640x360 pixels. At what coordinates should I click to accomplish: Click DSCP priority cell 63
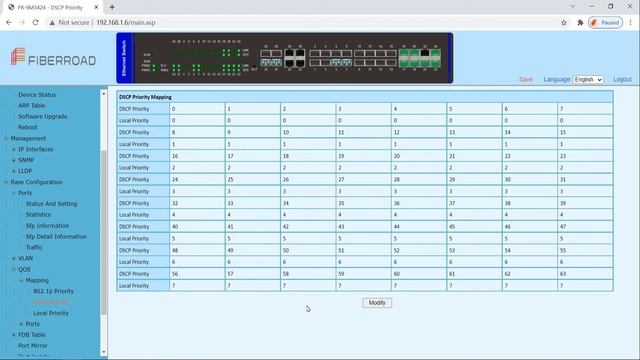[585, 274]
